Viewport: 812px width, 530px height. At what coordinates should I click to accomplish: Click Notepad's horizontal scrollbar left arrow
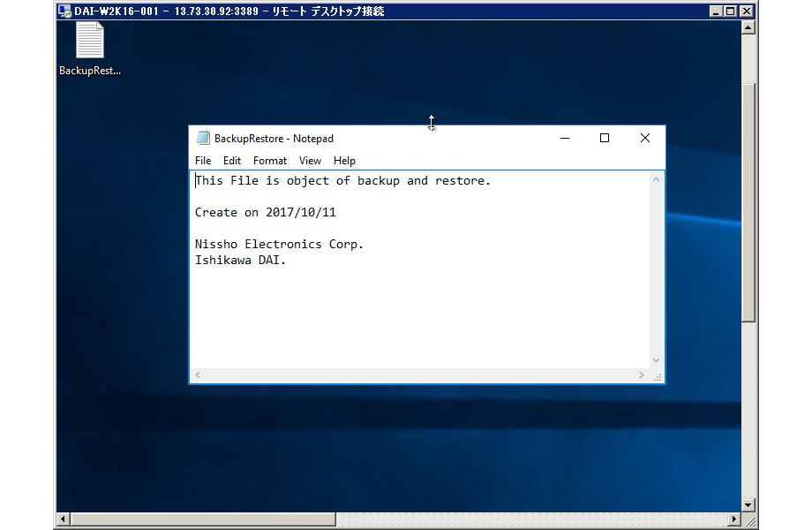click(x=198, y=375)
